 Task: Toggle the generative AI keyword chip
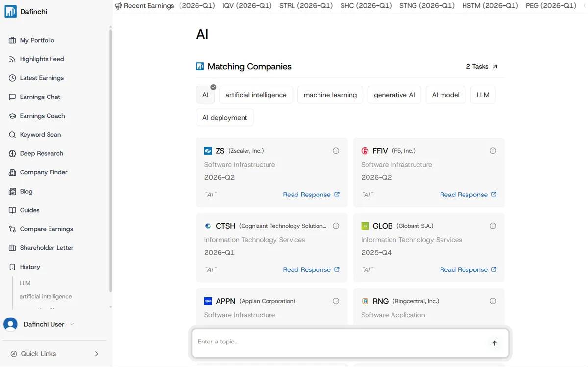tap(394, 95)
